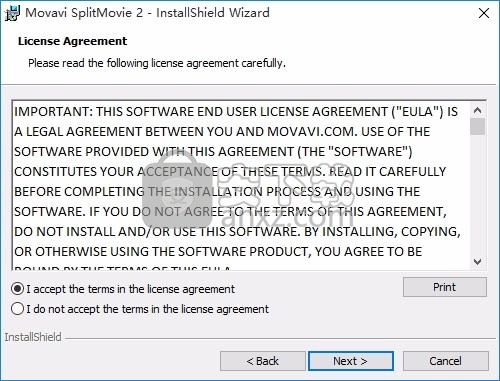Click the scrollbar thumb of the EULA box
Screen dimensions: 500x381
click(477, 126)
